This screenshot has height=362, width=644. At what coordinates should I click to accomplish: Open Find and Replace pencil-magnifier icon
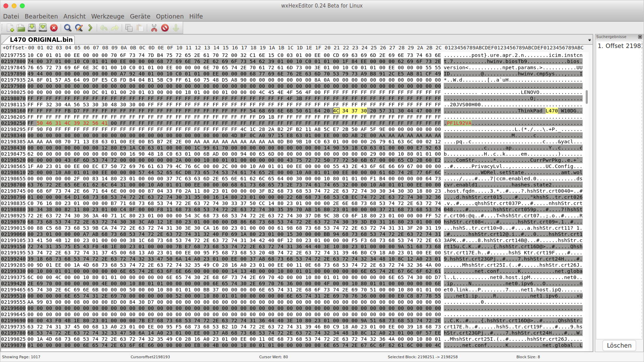pyautogui.click(x=79, y=28)
